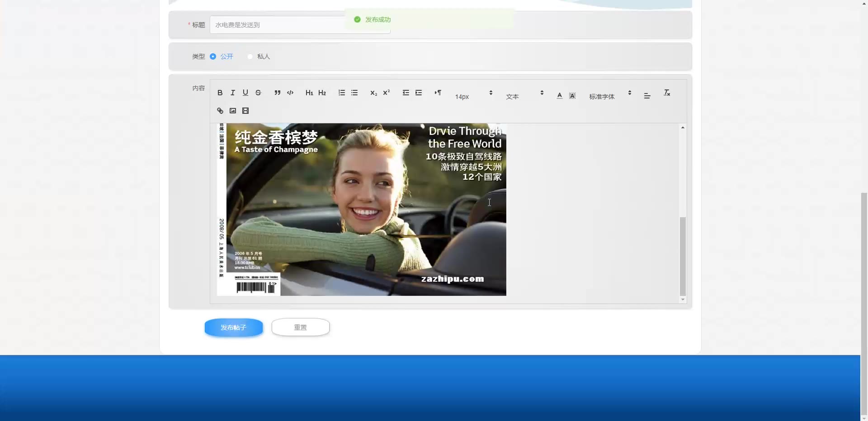The image size is (868, 421).
Task: Click the magazine cover image in editor
Action: [x=362, y=210]
